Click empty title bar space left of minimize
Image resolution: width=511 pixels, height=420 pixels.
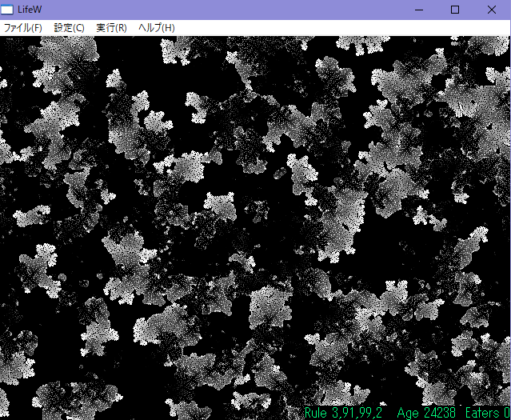pyautogui.click(x=240, y=10)
